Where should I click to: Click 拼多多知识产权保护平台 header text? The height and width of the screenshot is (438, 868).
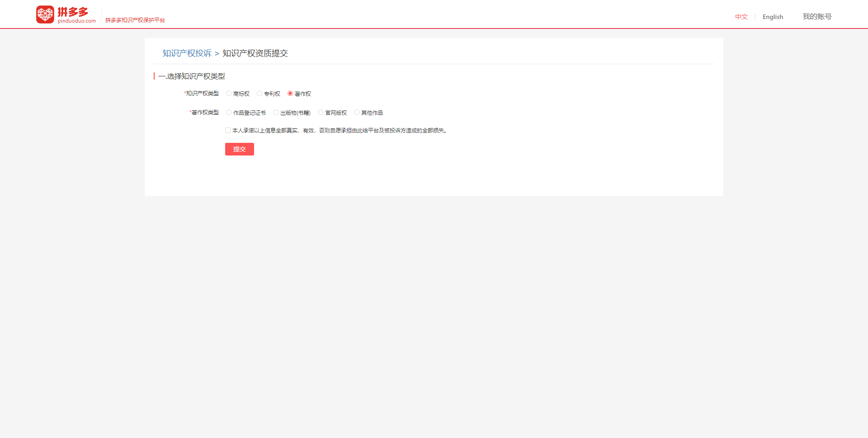coord(135,20)
